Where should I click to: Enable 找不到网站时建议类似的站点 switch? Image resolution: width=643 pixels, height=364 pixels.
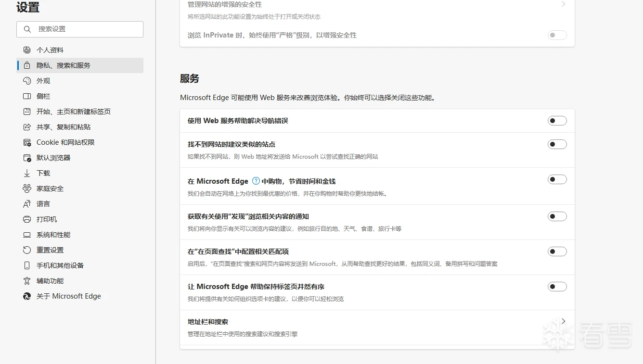coord(557,144)
